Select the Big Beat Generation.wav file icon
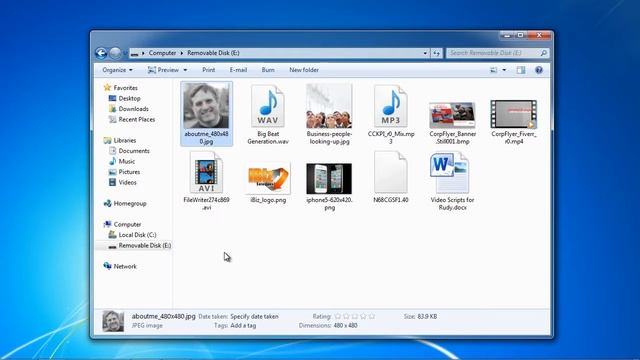 click(x=268, y=107)
